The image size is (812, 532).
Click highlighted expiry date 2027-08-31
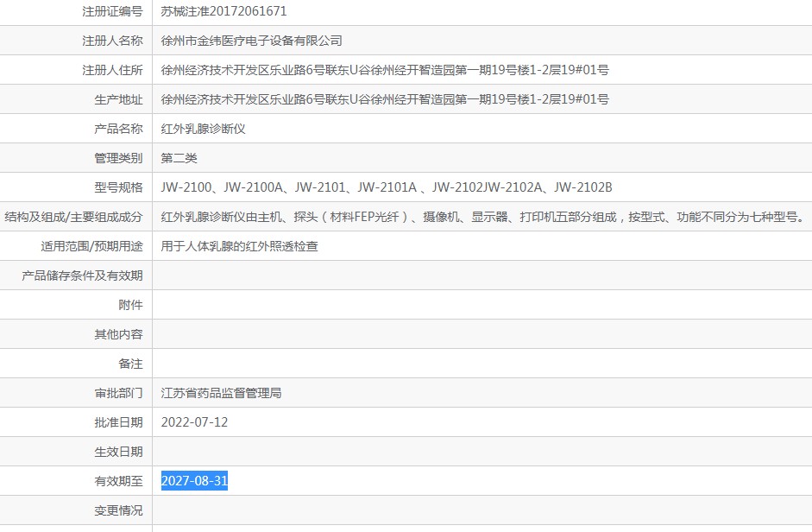coord(194,481)
